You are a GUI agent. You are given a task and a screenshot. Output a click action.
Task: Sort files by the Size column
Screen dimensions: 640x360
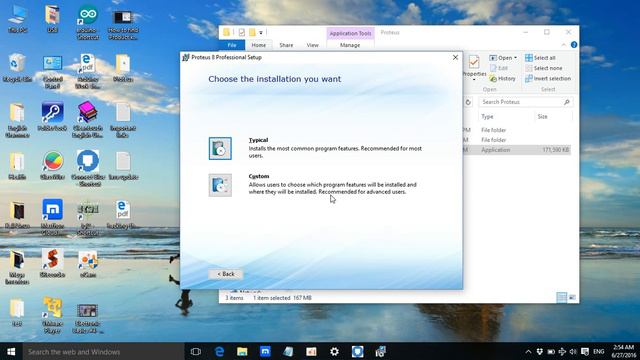542,117
